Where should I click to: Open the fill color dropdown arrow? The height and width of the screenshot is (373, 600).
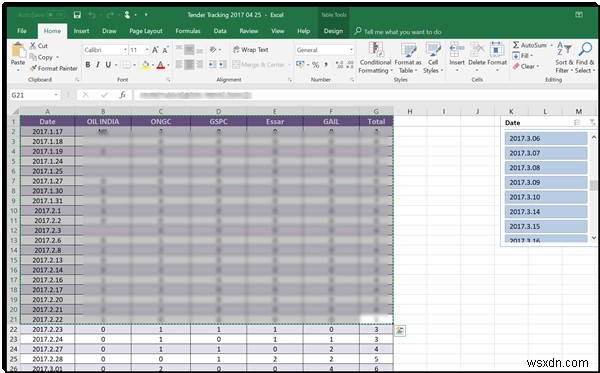click(x=152, y=65)
